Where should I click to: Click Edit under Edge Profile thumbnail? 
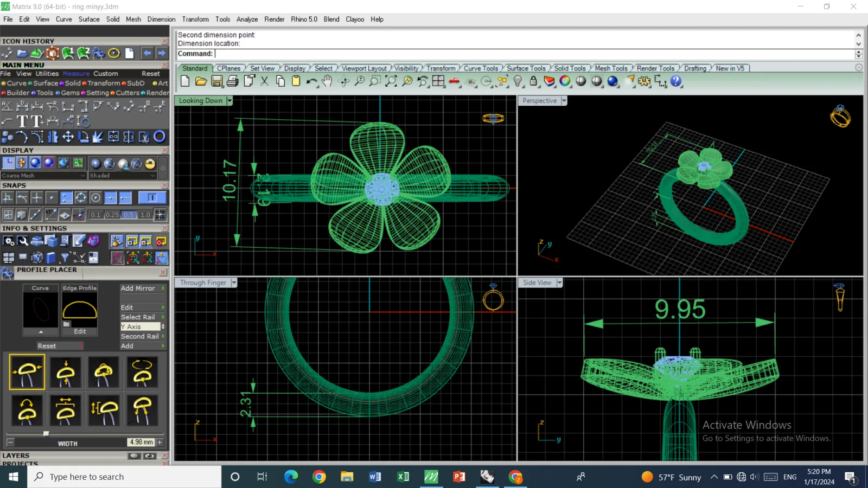pos(80,331)
